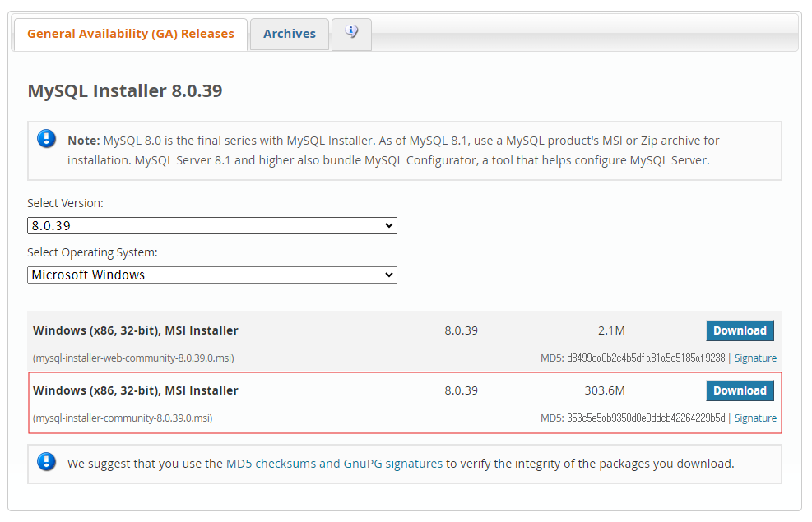Click the Select Version label
The height and width of the screenshot is (522, 812).
tap(65, 204)
